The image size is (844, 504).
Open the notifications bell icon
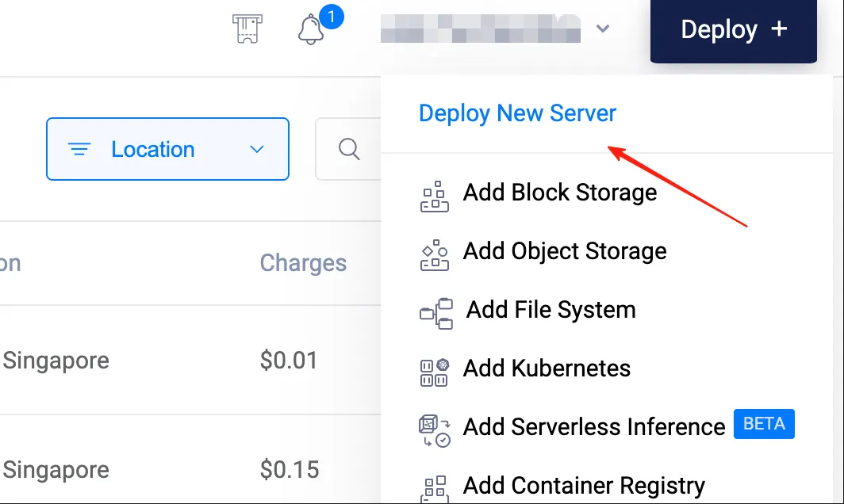point(311,30)
